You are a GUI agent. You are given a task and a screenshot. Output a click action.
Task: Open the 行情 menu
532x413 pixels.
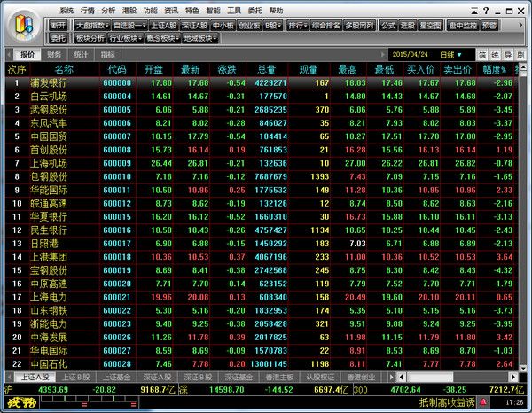pos(87,11)
